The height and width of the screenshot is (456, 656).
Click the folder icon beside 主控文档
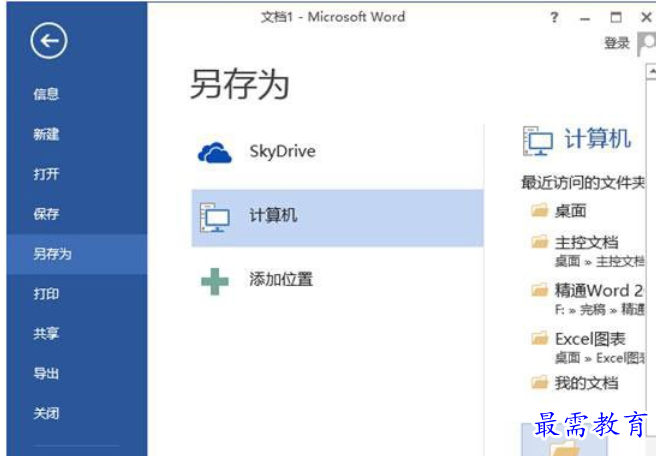pos(539,242)
